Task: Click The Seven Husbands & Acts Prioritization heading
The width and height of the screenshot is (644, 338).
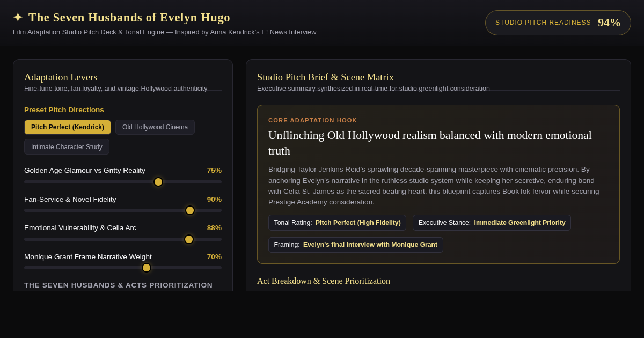Action: (118, 285)
